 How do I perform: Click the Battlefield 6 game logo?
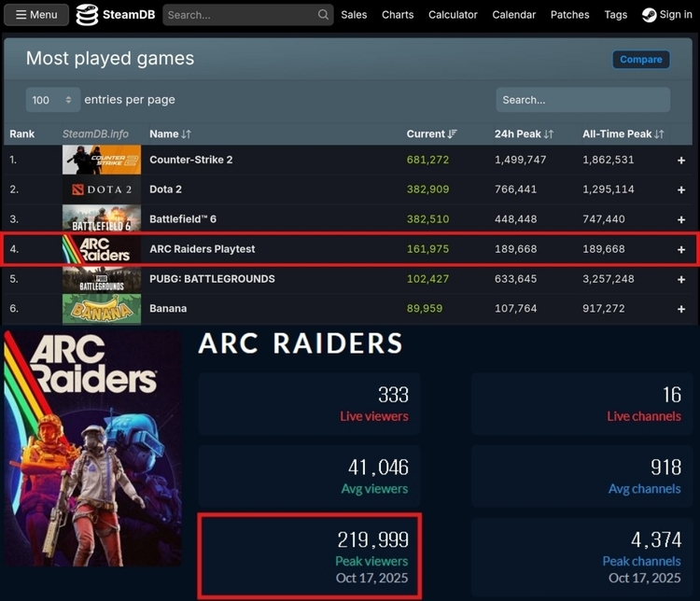click(x=102, y=219)
